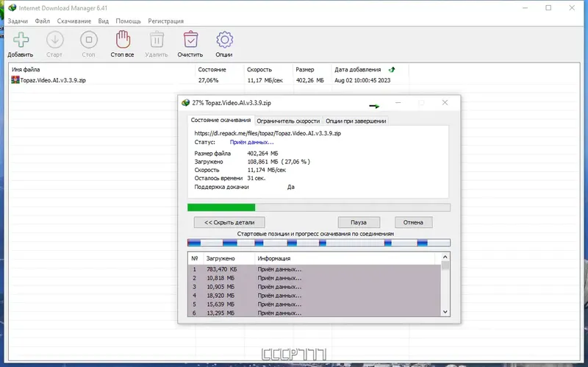Viewport: 588px width, 367px height.
Task: Click the Topaz.Video.AI zip file icon in list
Action: click(x=15, y=79)
